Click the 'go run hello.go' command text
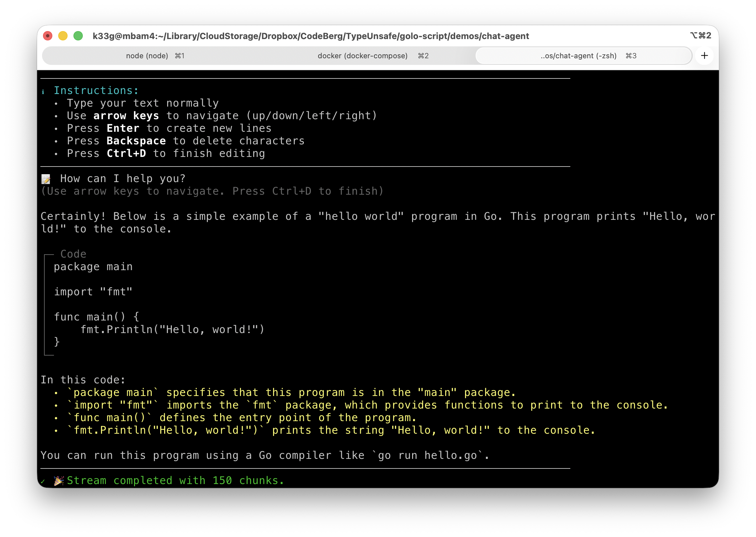 pos(427,455)
